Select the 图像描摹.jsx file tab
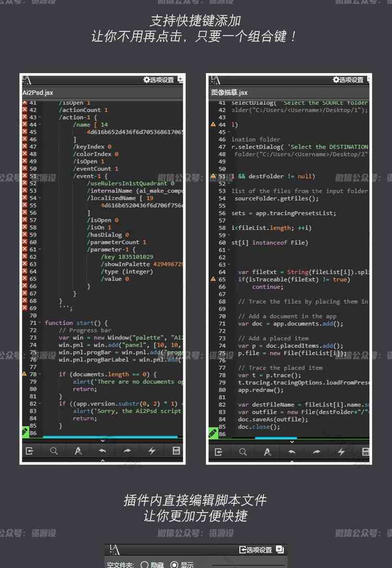The image size is (392, 568). pyautogui.click(x=229, y=92)
